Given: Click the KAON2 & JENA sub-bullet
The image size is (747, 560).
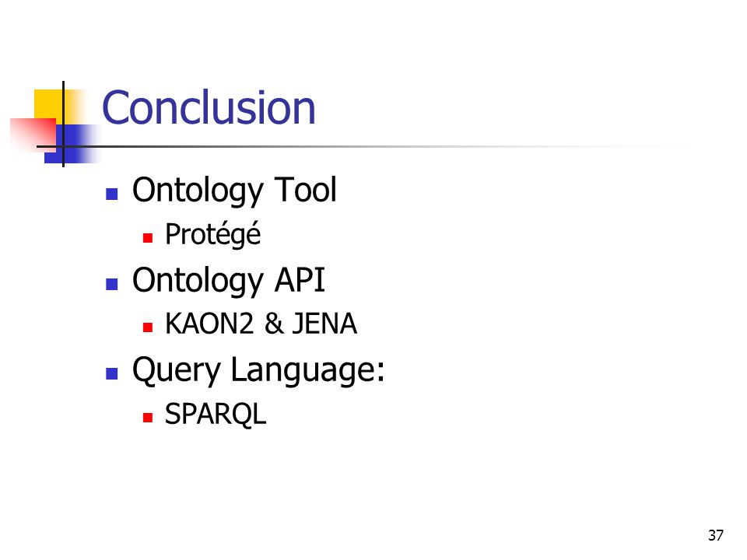Looking at the screenshot, I should coord(261,324).
